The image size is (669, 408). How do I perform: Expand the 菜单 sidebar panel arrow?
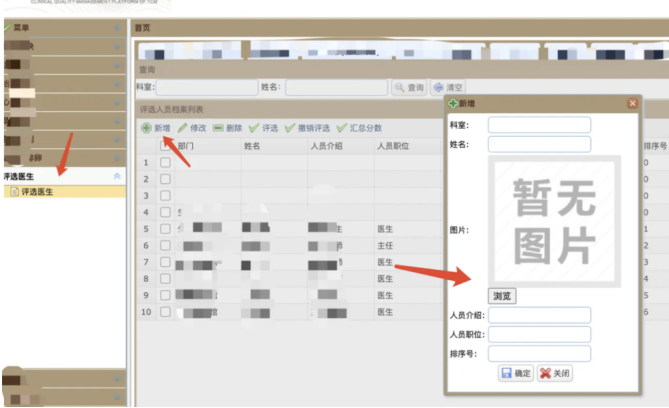coord(117,28)
